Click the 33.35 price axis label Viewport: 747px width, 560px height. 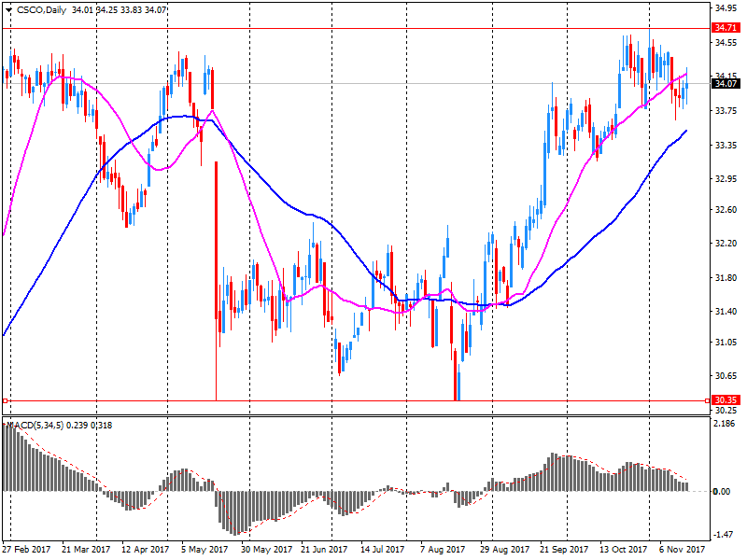[x=726, y=145]
